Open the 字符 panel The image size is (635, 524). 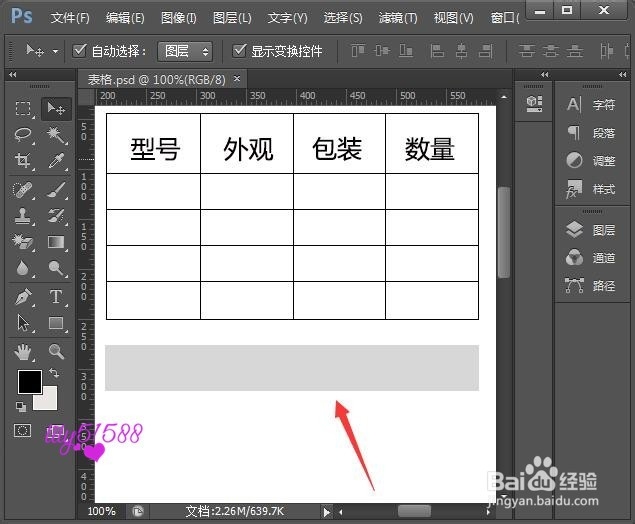tap(591, 104)
